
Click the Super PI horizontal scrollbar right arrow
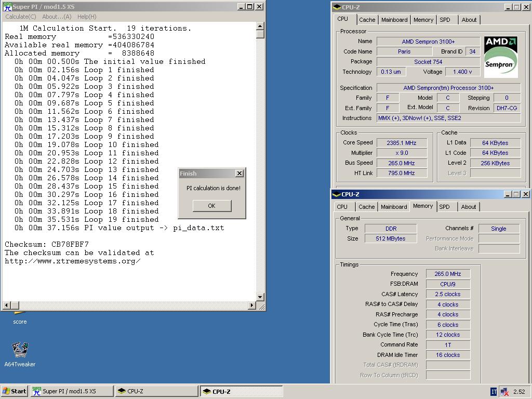(x=252, y=305)
